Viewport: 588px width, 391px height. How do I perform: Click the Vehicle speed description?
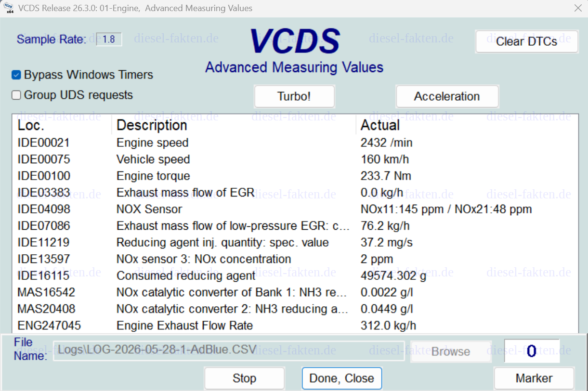(x=153, y=159)
